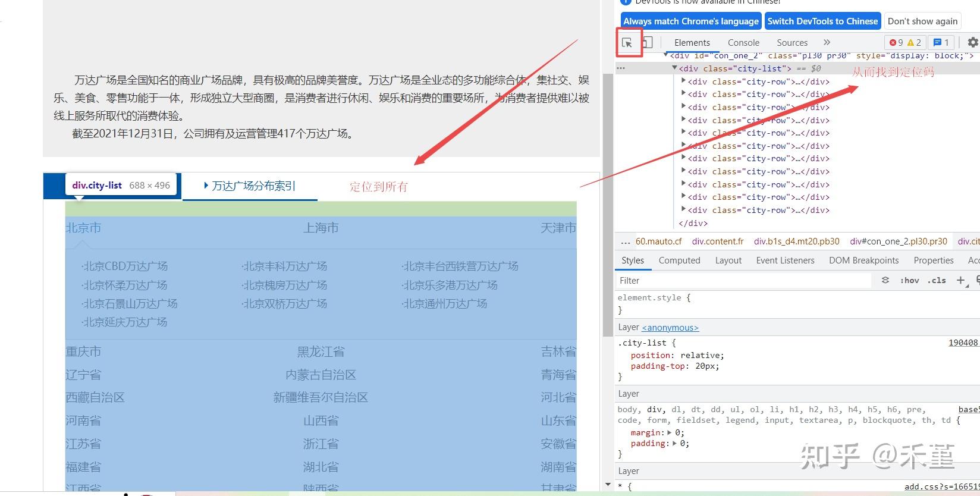The image size is (980, 496).
Task: Open 北京丰科万达广场 link
Action: 284,266
